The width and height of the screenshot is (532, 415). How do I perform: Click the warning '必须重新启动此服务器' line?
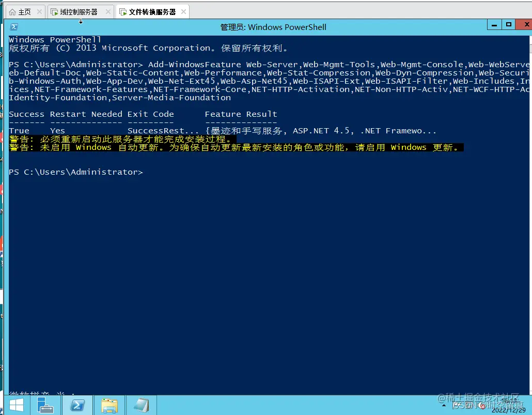click(122, 139)
